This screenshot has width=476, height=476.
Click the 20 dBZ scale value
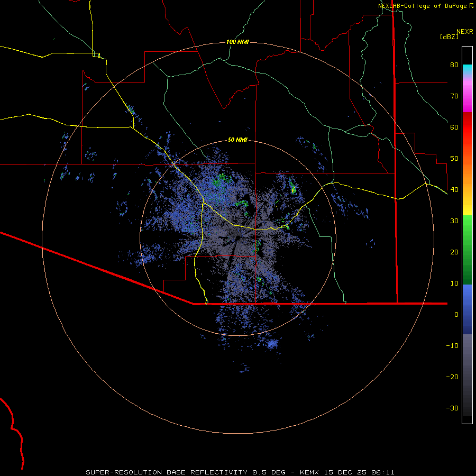click(x=454, y=252)
